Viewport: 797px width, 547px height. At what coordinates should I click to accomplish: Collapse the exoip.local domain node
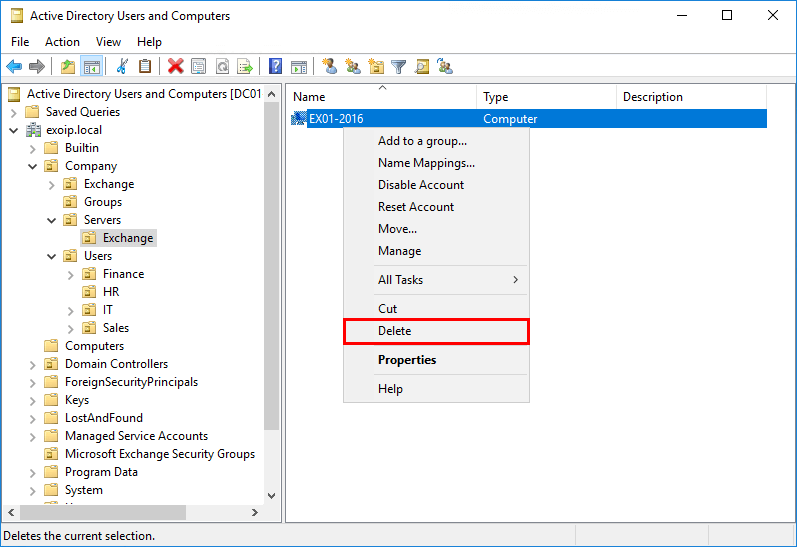coord(14,130)
